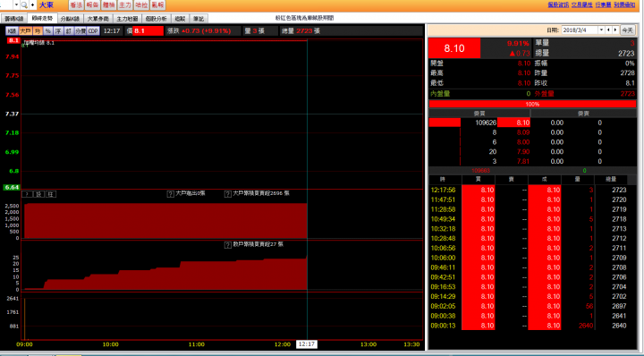Click ? icon beside 大戶賣出0張
This screenshot has width=644, height=356.
pyautogui.click(x=171, y=194)
